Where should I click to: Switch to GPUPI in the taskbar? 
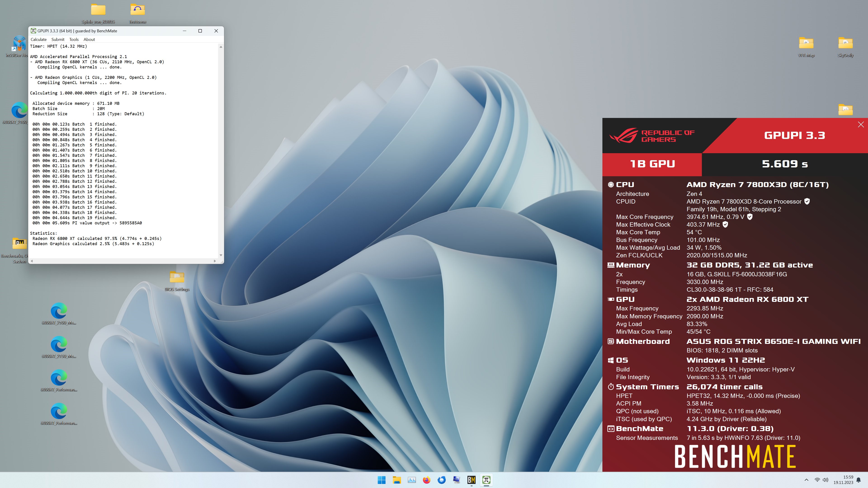[486, 480]
